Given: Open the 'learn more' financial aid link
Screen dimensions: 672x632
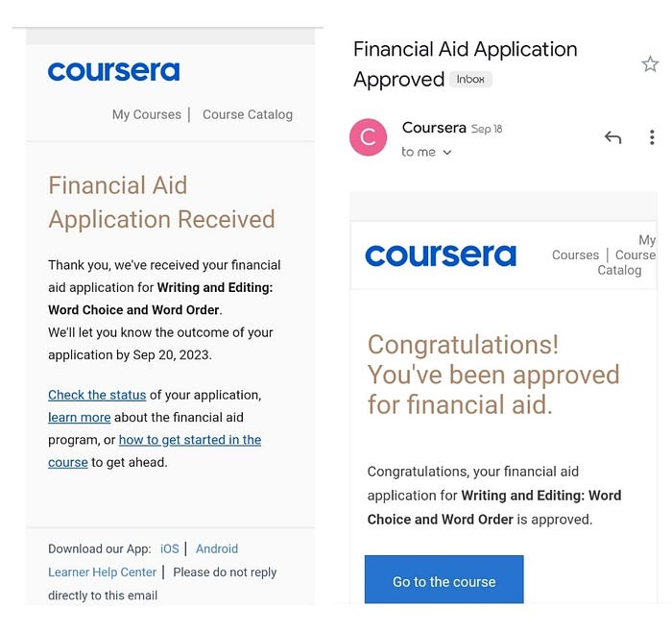Looking at the screenshot, I should (x=80, y=417).
